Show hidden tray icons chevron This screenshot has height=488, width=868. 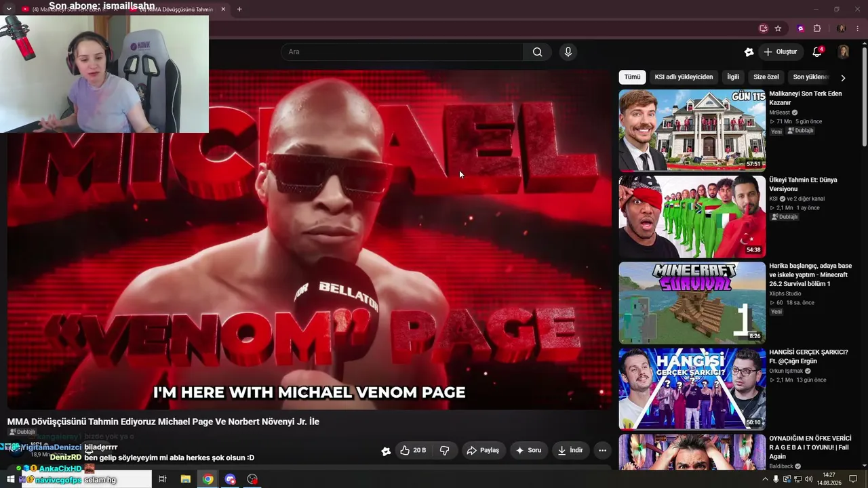pos(765,479)
